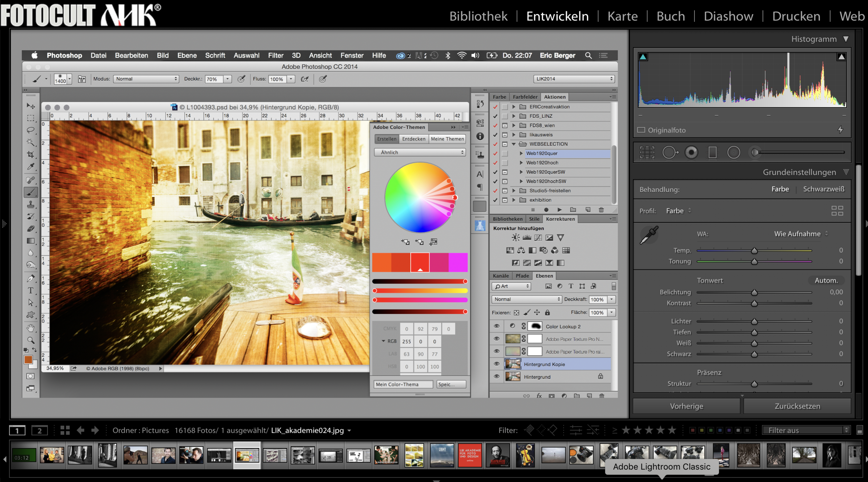Hide the Color Lookup 2 layer
This screenshot has width=868, height=482.
(x=496, y=326)
